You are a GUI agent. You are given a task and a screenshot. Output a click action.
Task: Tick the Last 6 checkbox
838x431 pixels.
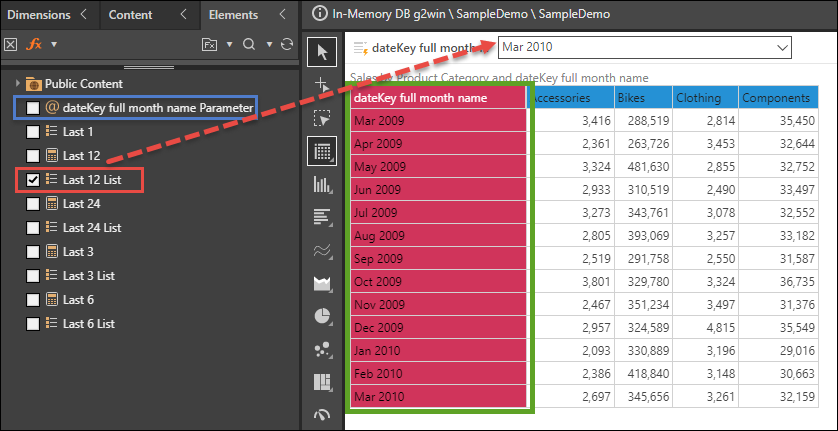coord(33,299)
